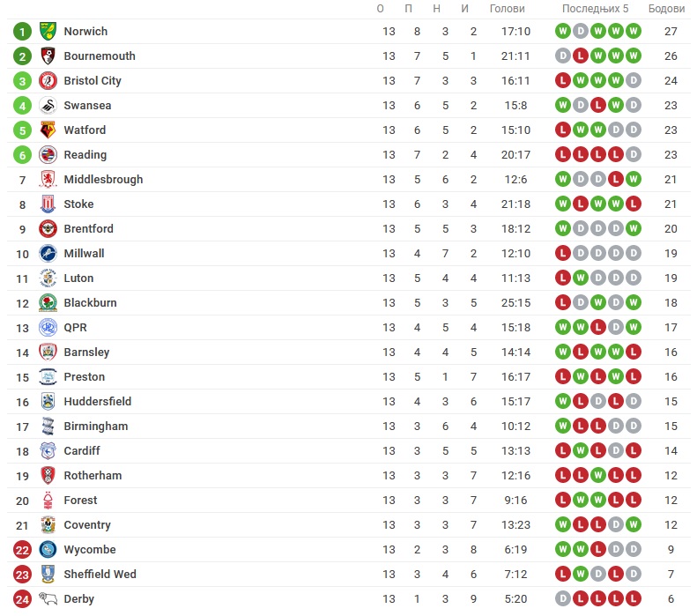Select the Watford club badge
The image size is (697, 616).
coord(48,130)
